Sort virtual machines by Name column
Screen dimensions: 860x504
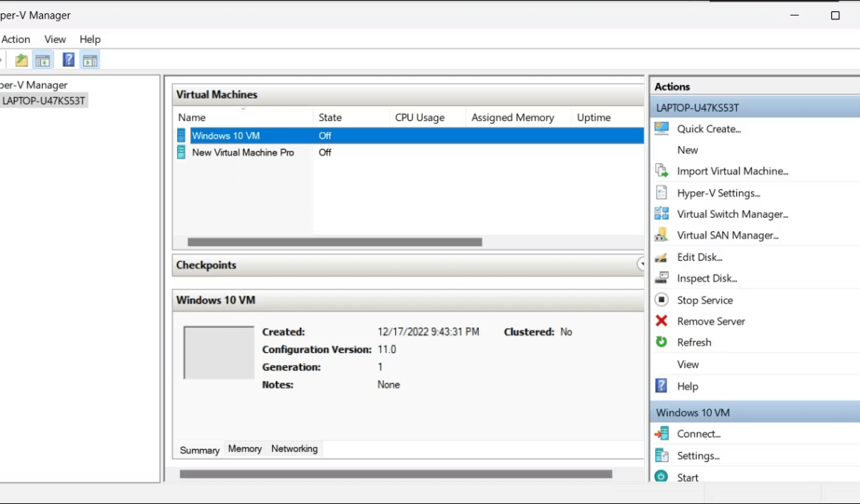243,117
